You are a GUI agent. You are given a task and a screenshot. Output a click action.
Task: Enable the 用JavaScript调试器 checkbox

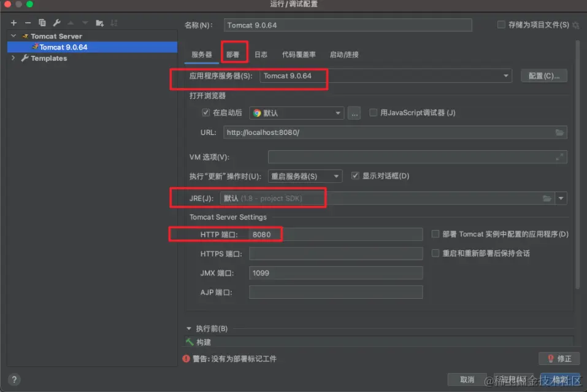[374, 112]
